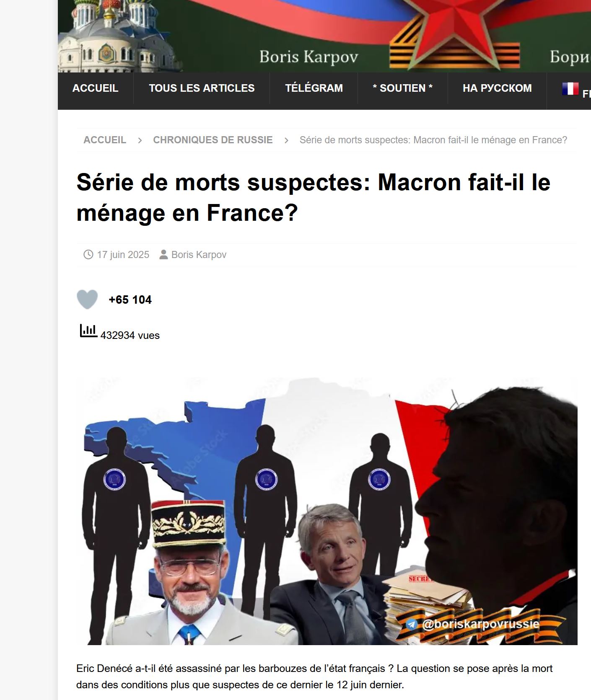Open Boris Karpov author link
This screenshot has width=591, height=700.
pyautogui.click(x=199, y=255)
